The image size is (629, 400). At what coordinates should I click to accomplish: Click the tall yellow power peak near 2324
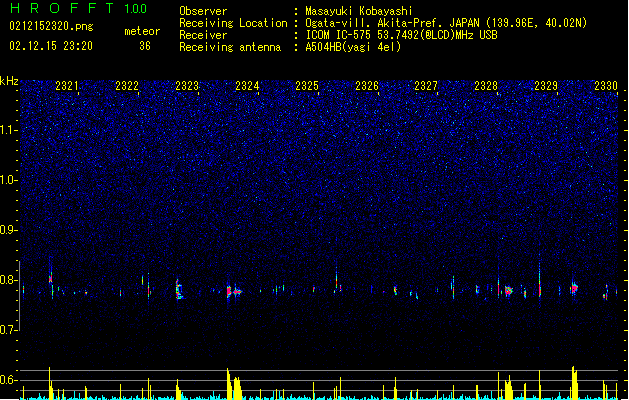tap(228, 384)
